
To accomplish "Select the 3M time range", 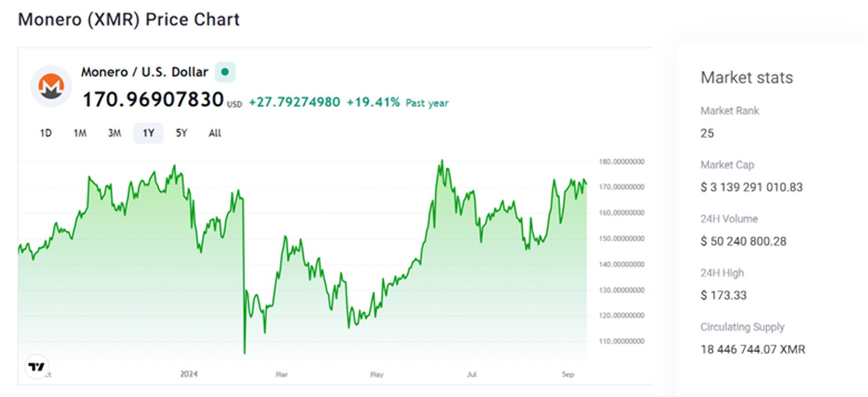I will coord(114,133).
